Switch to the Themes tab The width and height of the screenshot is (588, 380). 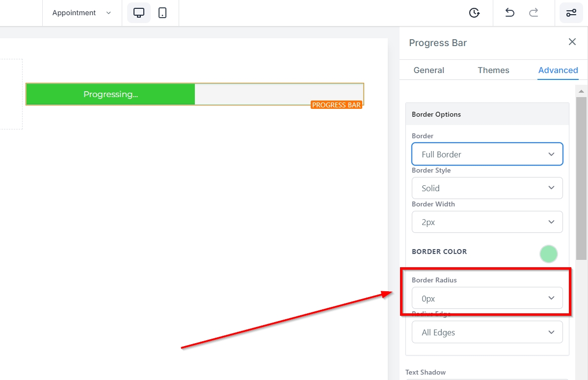click(x=493, y=70)
